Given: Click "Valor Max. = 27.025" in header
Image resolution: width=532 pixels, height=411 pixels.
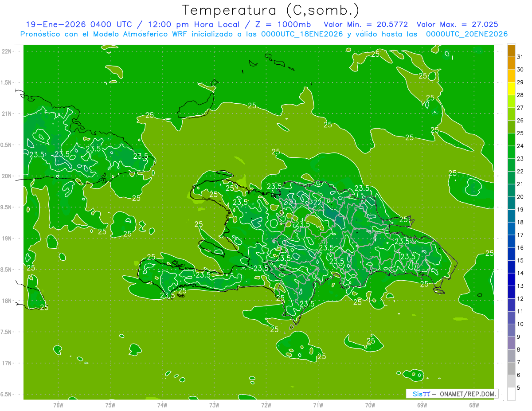Looking at the screenshot, I should click(x=458, y=24).
